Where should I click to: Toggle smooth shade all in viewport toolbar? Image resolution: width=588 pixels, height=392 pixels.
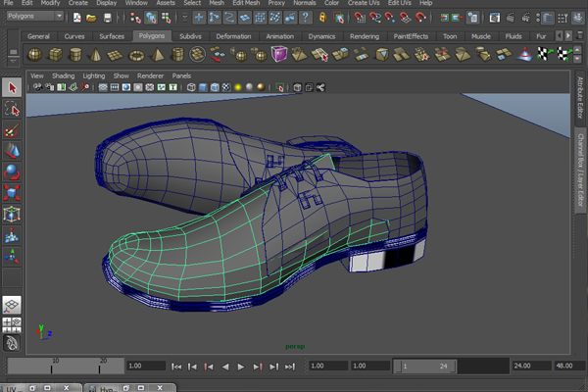click(203, 87)
